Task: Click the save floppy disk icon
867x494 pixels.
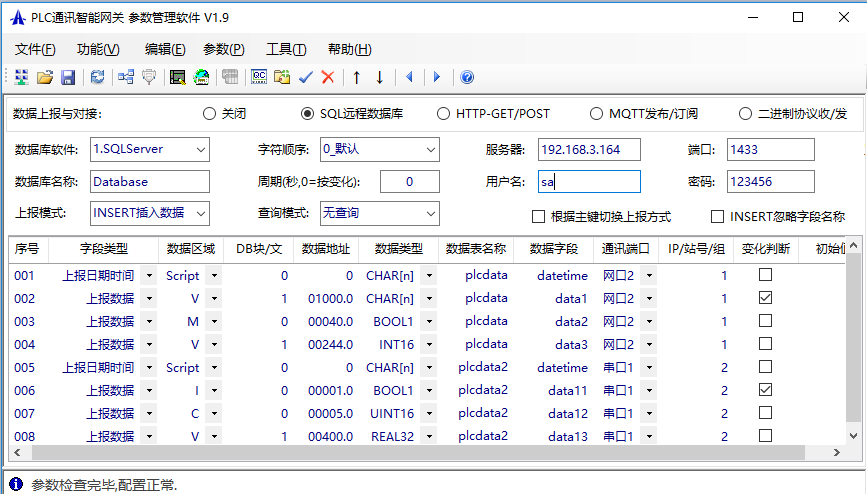Action: [x=69, y=77]
